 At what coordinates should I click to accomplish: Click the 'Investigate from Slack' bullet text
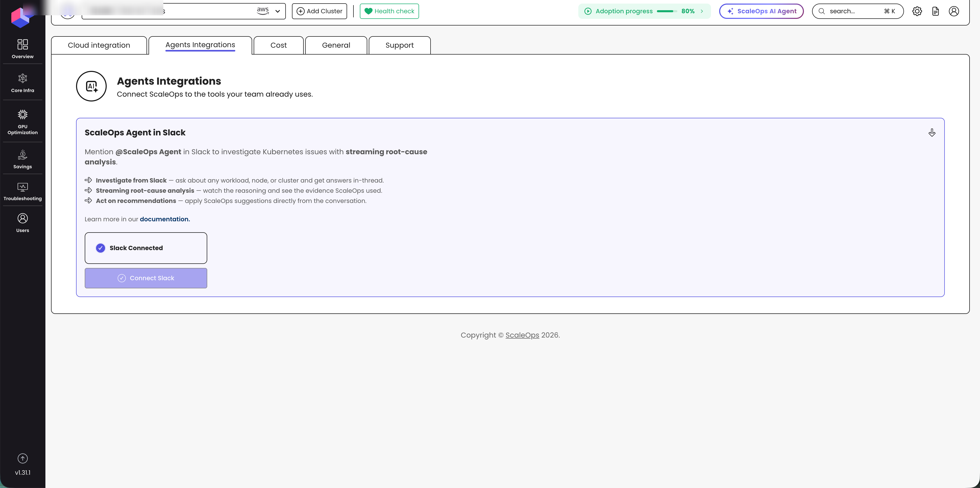click(x=131, y=181)
